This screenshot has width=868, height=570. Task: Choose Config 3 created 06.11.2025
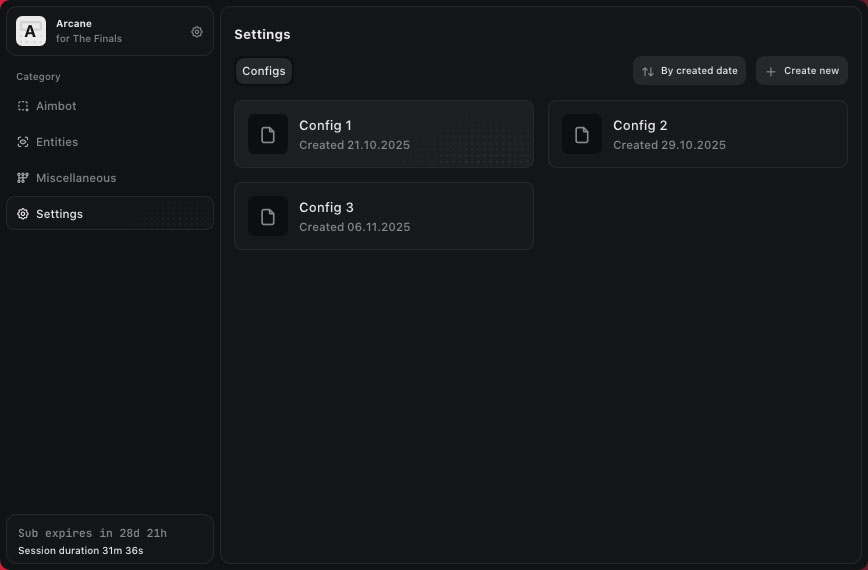[x=384, y=216]
